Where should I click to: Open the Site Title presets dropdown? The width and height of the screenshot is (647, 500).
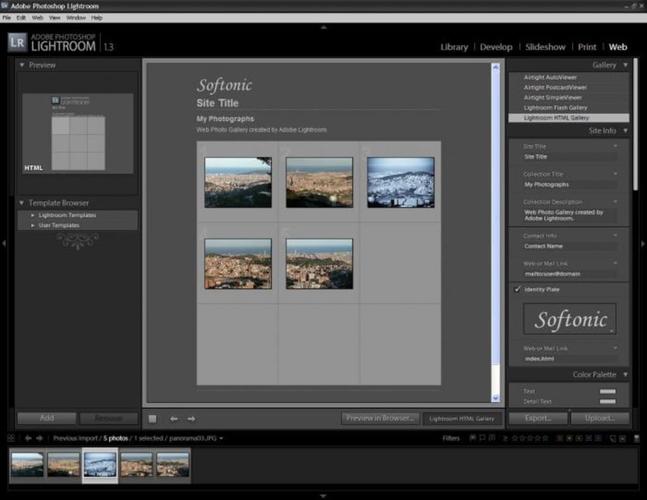point(615,146)
